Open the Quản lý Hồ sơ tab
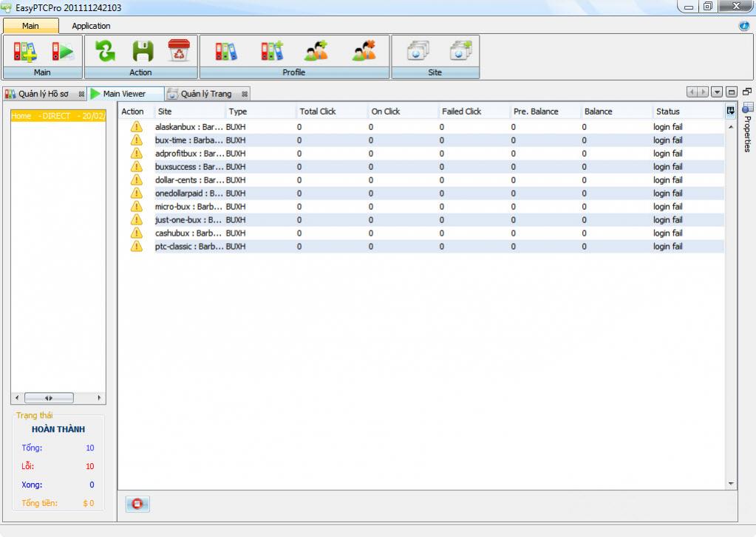This screenshot has width=756, height=537. click(x=43, y=94)
